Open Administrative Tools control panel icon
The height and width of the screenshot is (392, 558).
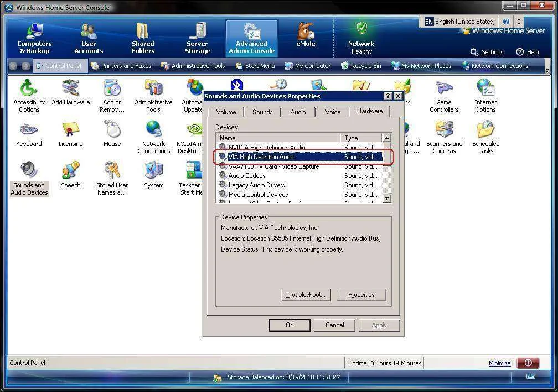click(153, 96)
